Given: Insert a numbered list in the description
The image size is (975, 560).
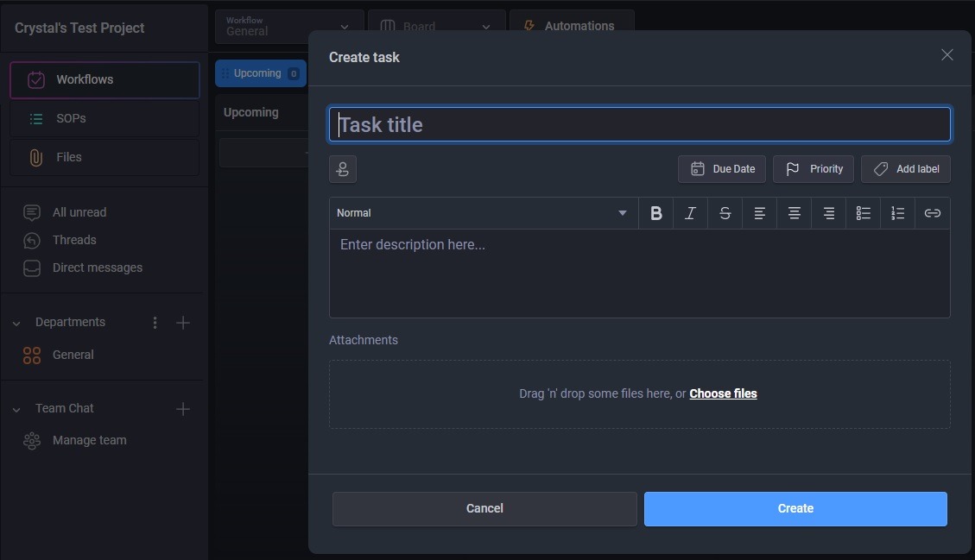Looking at the screenshot, I should click(898, 212).
